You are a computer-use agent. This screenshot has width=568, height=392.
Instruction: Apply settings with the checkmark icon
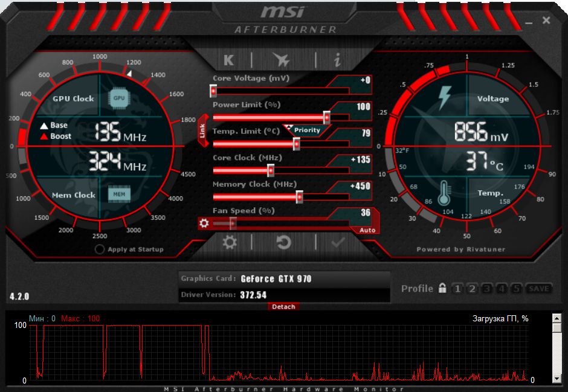point(338,243)
